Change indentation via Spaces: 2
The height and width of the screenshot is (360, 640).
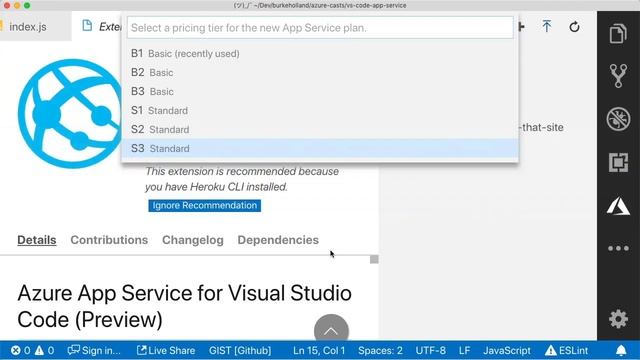[x=380, y=350]
